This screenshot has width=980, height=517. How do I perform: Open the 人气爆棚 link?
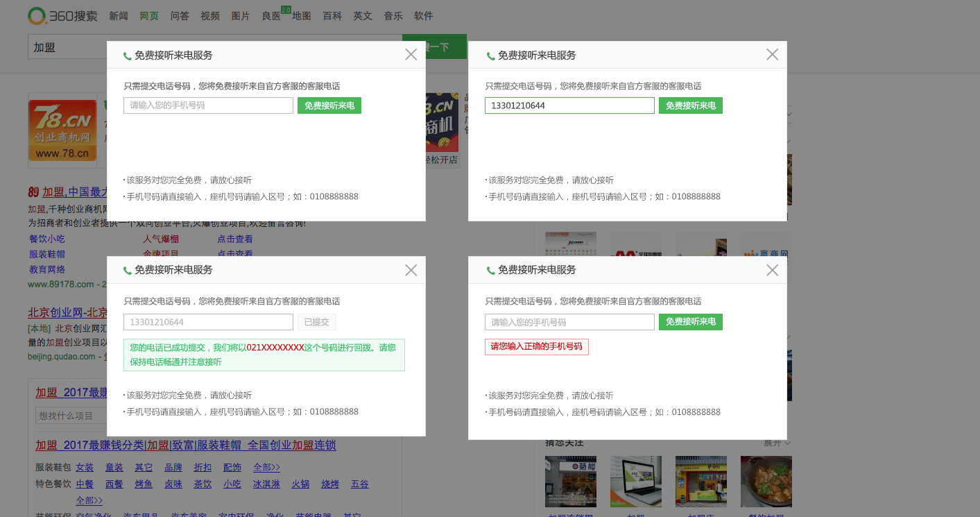(x=161, y=239)
